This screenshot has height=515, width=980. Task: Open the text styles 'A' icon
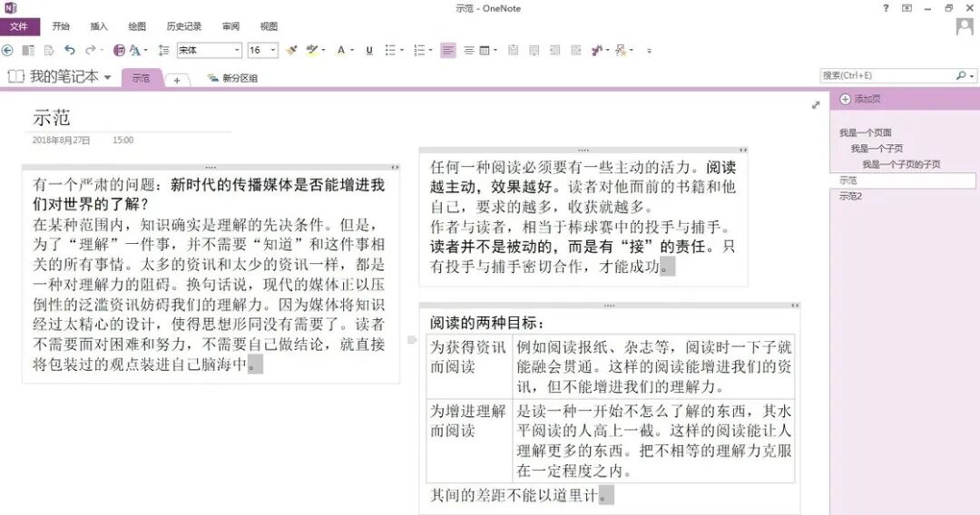[x=135, y=50]
